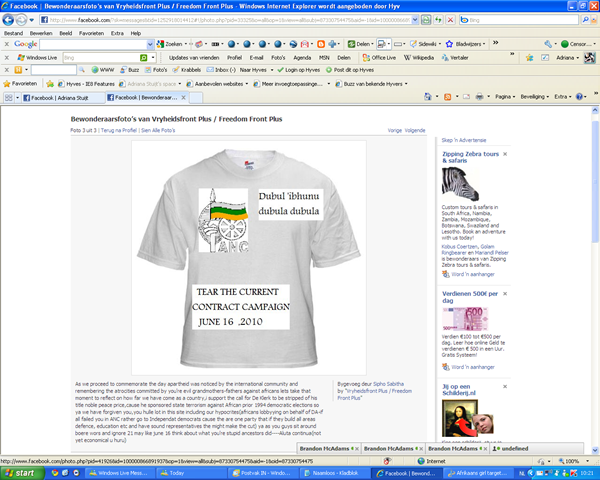Viewport: 600px width, 480px height.
Task: Expand Buzz van bekende Hyvers dropdown
Action: click(x=406, y=84)
